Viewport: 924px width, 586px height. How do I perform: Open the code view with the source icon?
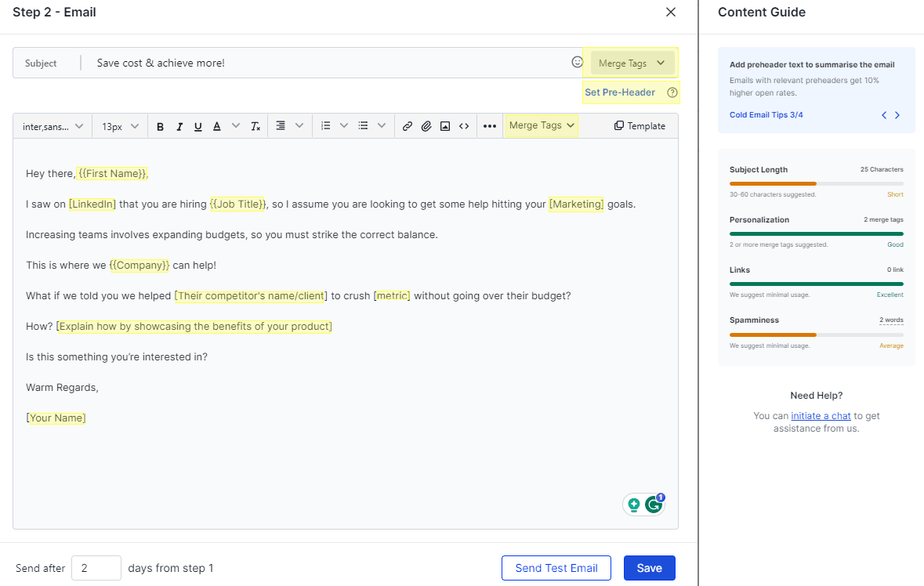pyautogui.click(x=463, y=125)
